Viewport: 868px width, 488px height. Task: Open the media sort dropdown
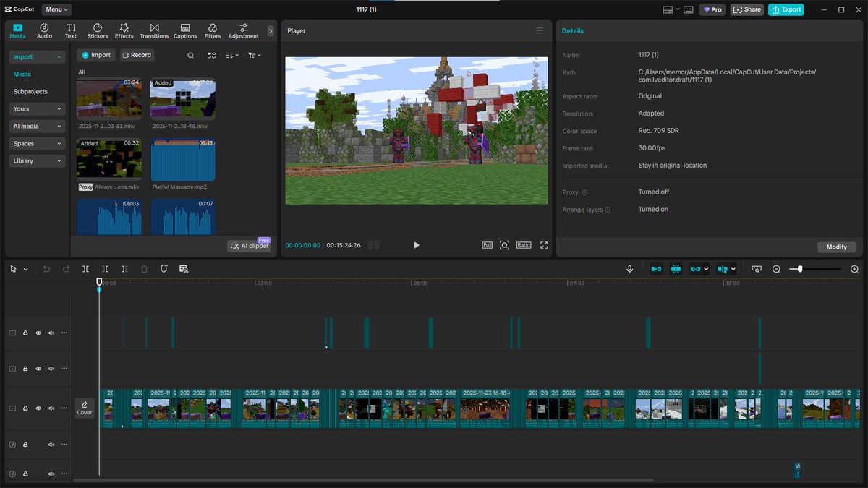(x=231, y=55)
